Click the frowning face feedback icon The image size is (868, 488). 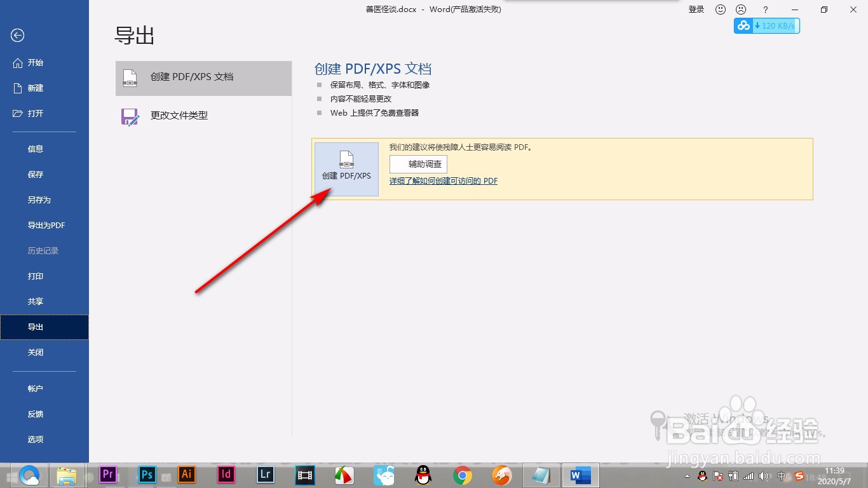741,10
